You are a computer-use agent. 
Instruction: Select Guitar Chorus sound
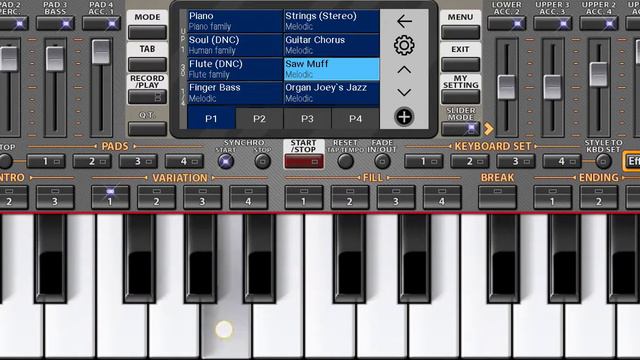point(331,45)
